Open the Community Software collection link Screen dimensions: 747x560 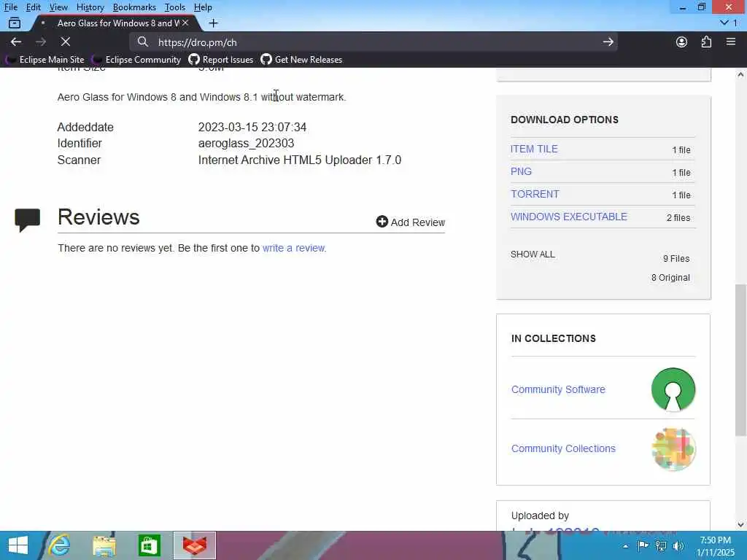(558, 389)
